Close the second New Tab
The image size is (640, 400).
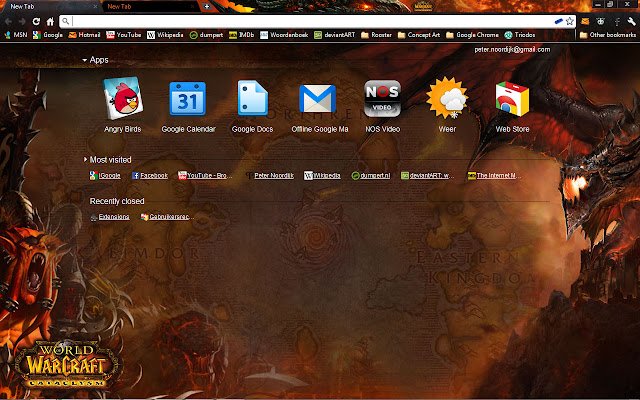(192, 7)
